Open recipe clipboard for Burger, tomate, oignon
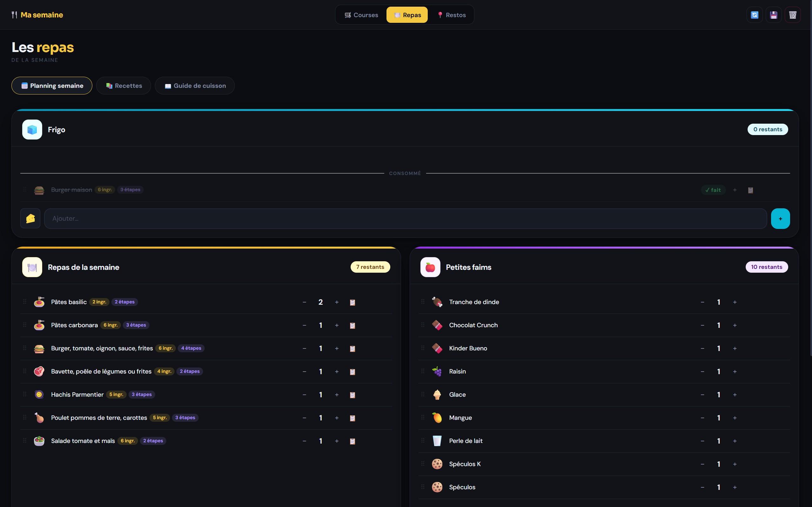Viewport: 812px width, 507px height. tap(353, 349)
